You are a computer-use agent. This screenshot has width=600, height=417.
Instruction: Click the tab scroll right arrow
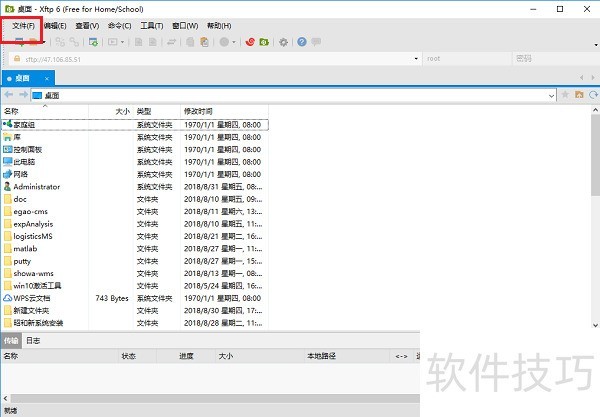593,78
